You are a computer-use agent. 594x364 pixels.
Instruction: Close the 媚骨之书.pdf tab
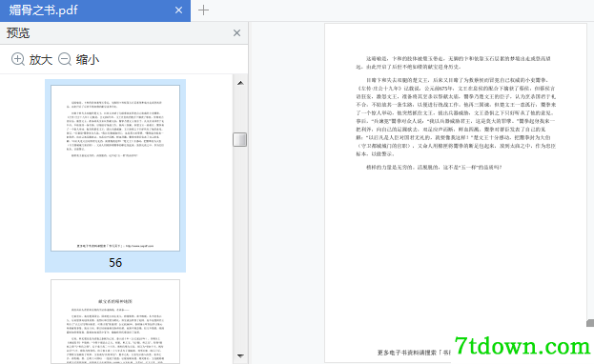click(x=179, y=10)
